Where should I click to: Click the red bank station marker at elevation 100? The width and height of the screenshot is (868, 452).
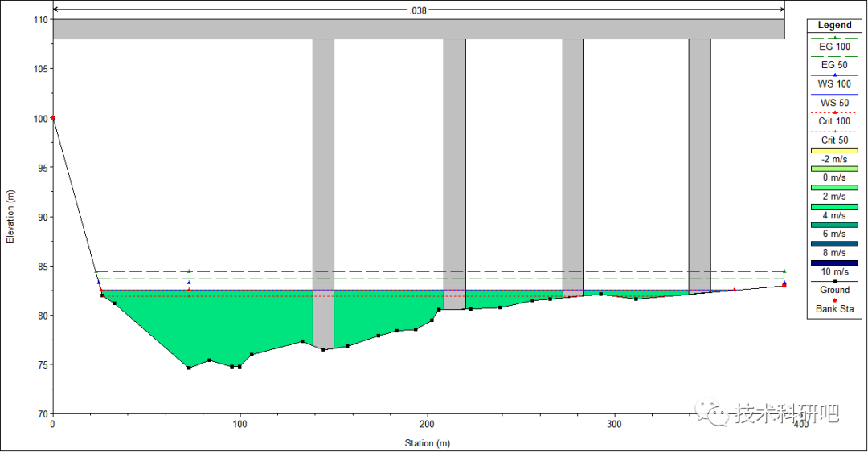53,118
